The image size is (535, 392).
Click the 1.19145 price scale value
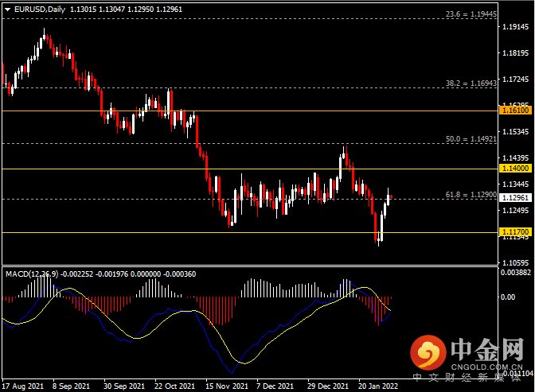(517, 27)
